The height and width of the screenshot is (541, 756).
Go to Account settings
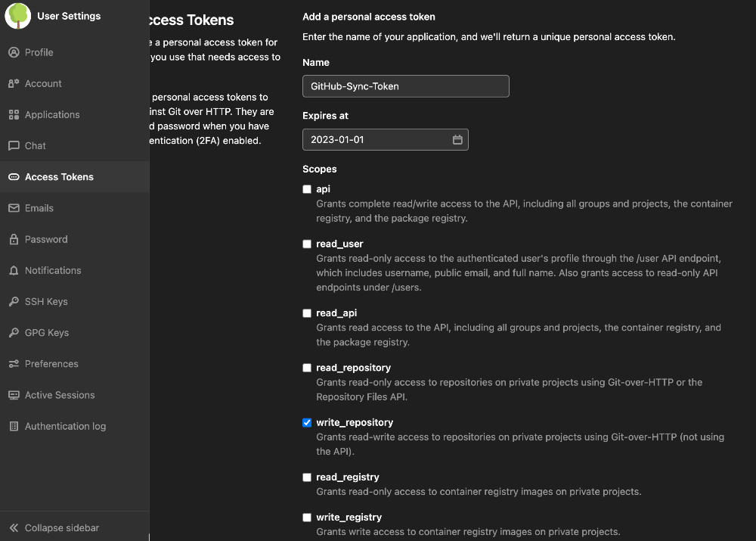pos(75,83)
